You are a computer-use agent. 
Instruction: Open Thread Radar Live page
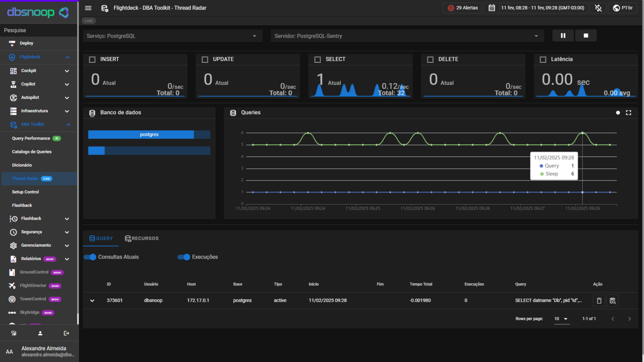tap(39, 178)
